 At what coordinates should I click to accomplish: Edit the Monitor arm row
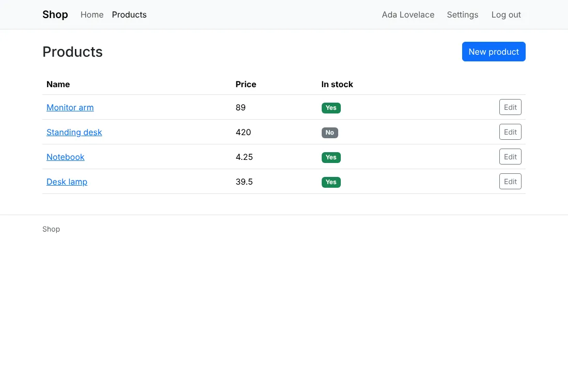click(510, 107)
